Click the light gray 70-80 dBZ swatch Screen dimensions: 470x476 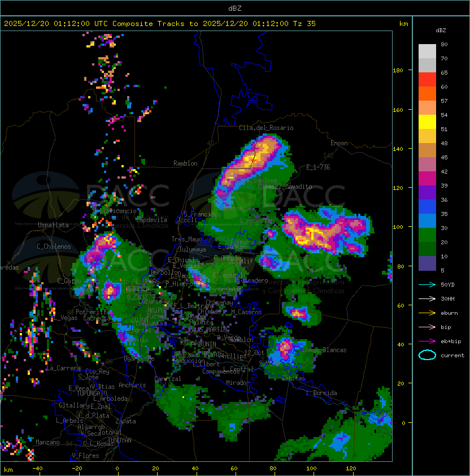coord(427,51)
